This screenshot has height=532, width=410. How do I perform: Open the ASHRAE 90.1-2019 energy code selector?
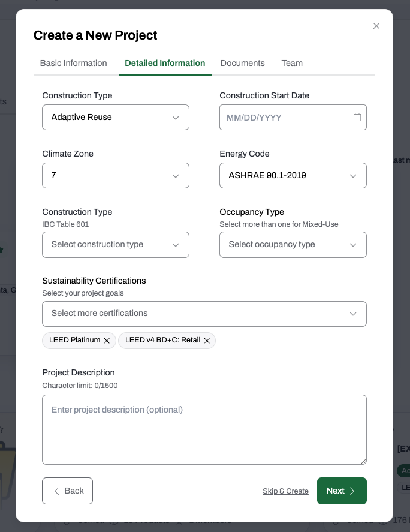[293, 175]
